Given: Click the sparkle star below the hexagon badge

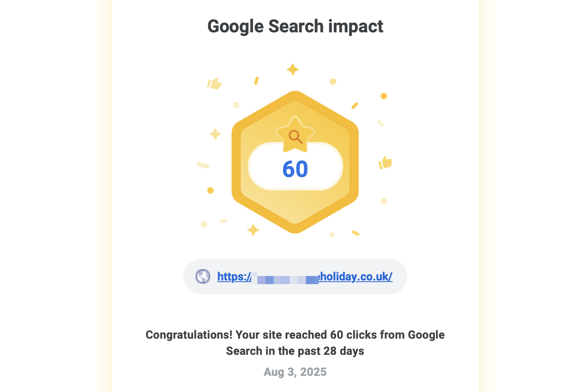Looking at the screenshot, I should click(x=253, y=230).
